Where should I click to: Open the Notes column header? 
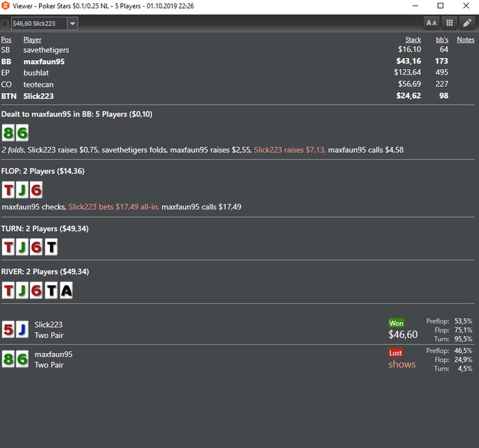coord(465,40)
